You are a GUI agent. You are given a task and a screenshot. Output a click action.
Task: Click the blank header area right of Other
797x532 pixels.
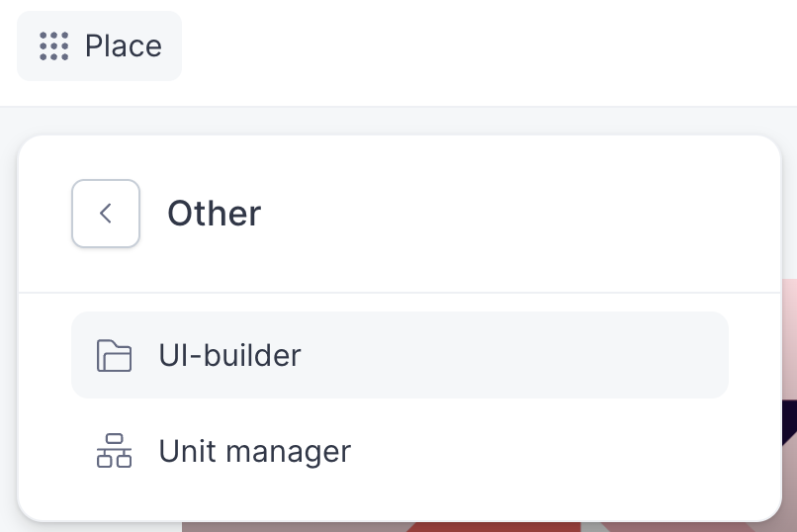point(514,214)
